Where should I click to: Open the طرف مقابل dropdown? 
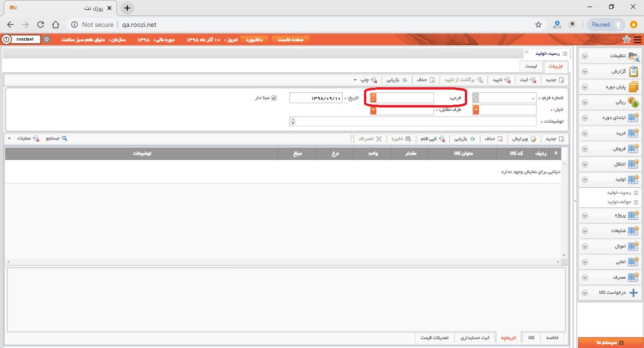point(373,110)
